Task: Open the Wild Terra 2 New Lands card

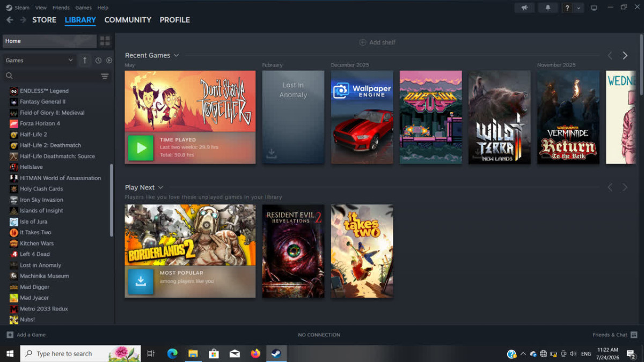Action: [x=499, y=117]
